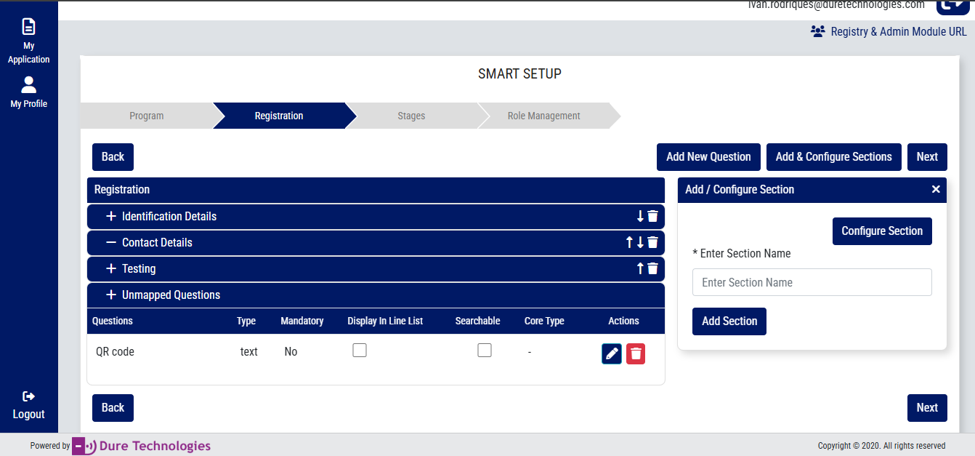This screenshot has height=456, width=975.
Task: Click the Configure Section button
Action: tap(882, 231)
